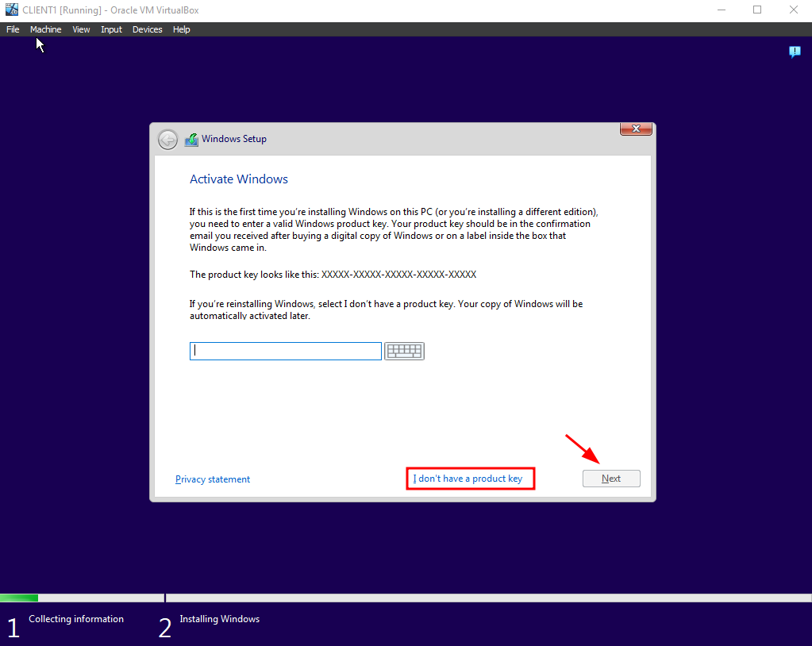Click the green setup progress bar
Screen dimensions: 812x646
19,598
